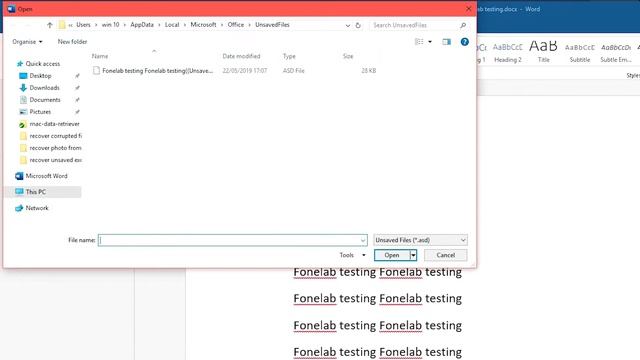Sort by Type column header
Viewport: 640px width, 360px height.
[x=289, y=56]
